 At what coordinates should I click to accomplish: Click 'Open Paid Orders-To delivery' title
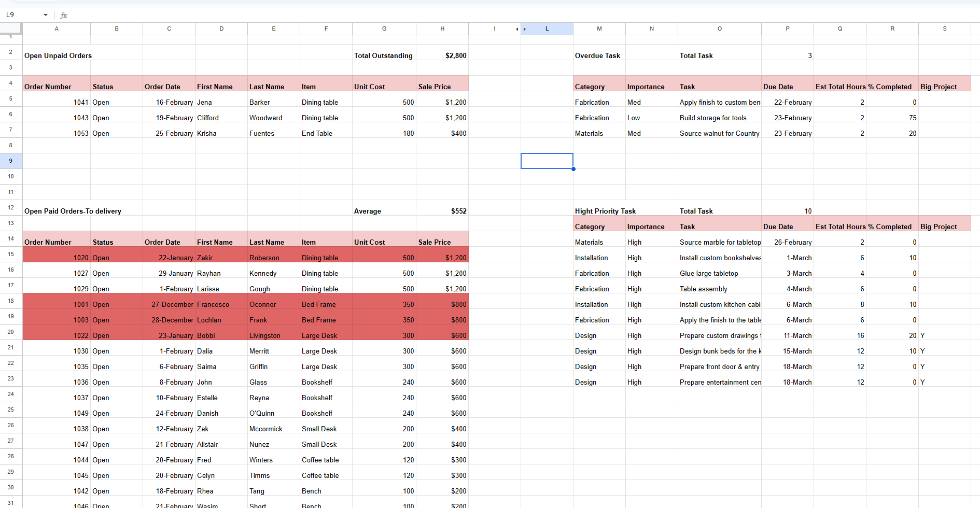tap(73, 211)
